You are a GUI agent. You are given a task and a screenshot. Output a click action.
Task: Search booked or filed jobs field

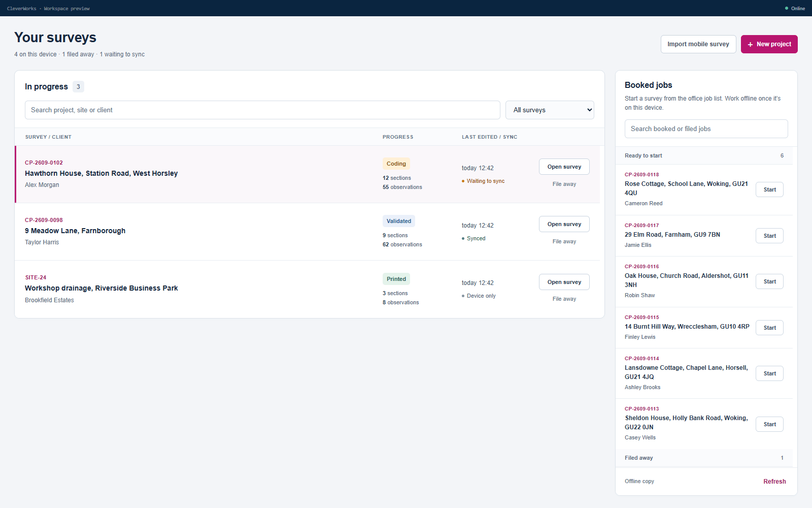(706, 129)
